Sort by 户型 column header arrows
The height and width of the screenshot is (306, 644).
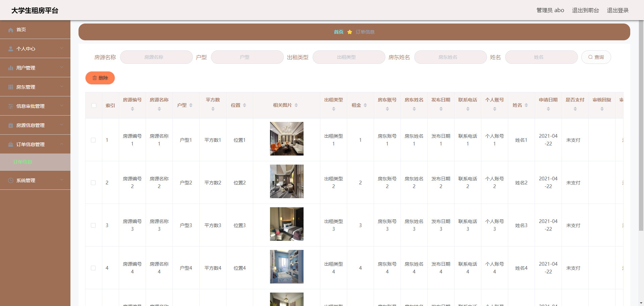(x=191, y=105)
